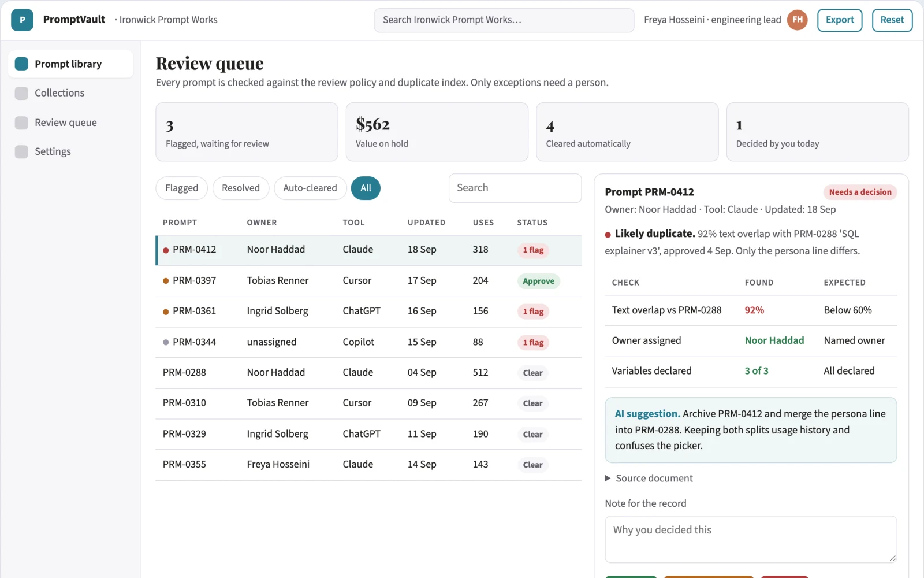Screen dimensions: 924x578
Task: Click the orange dot beside PRM-0397
Action: (166, 281)
